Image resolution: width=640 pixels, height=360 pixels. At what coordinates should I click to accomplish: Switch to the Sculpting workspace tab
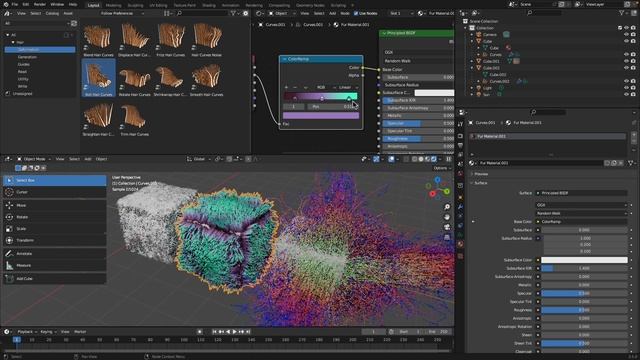click(x=135, y=5)
